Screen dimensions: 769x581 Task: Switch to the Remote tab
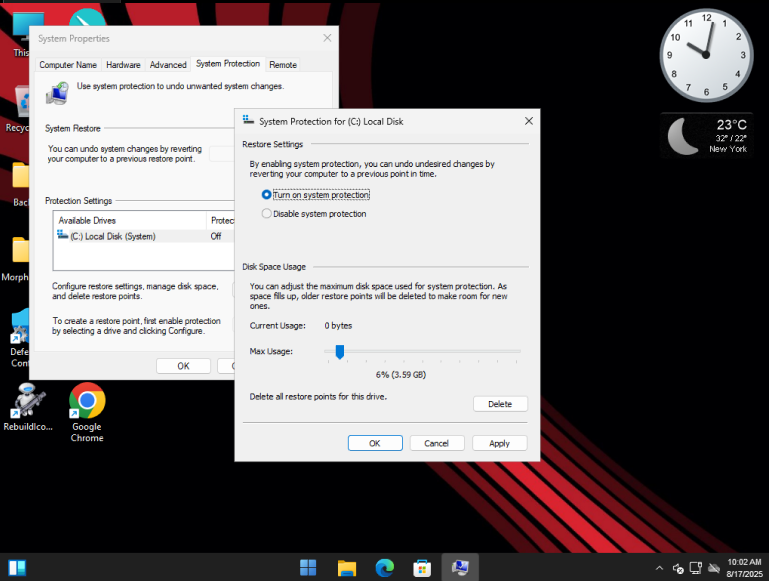point(283,65)
